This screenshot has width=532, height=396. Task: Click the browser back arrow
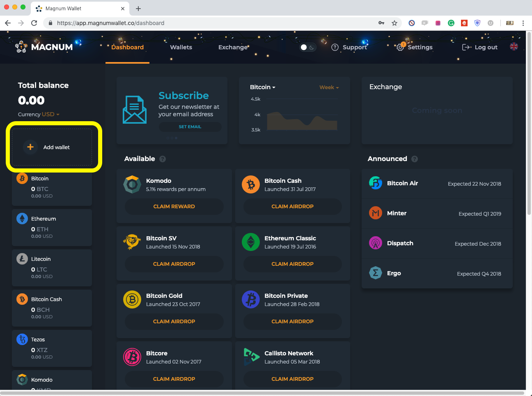tap(8, 23)
